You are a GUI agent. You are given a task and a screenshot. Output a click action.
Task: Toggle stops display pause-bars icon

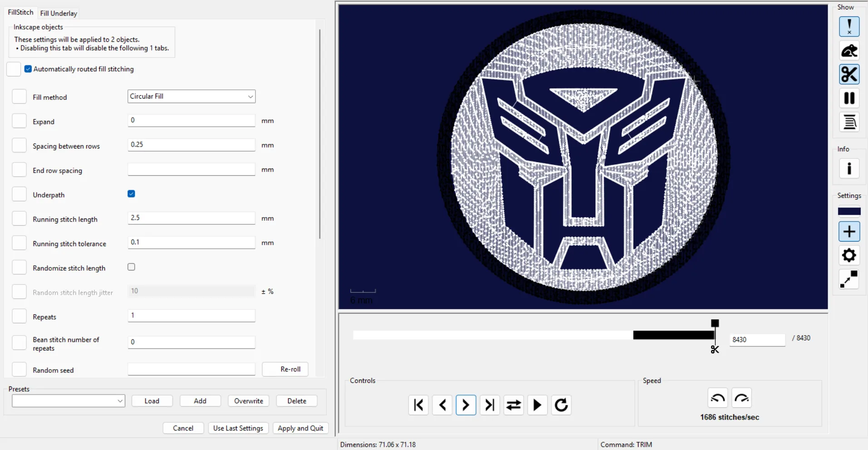[x=849, y=98]
